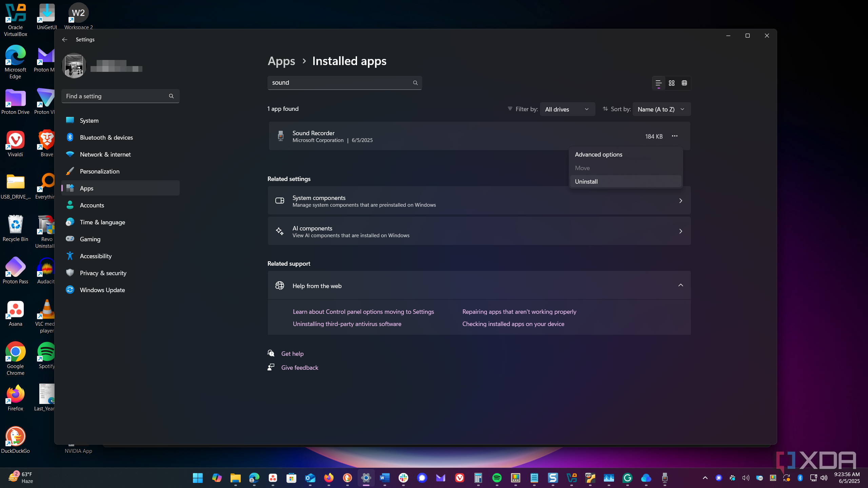Open Firefox desktop shortcut
868x488 pixels.
coord(15,398)
